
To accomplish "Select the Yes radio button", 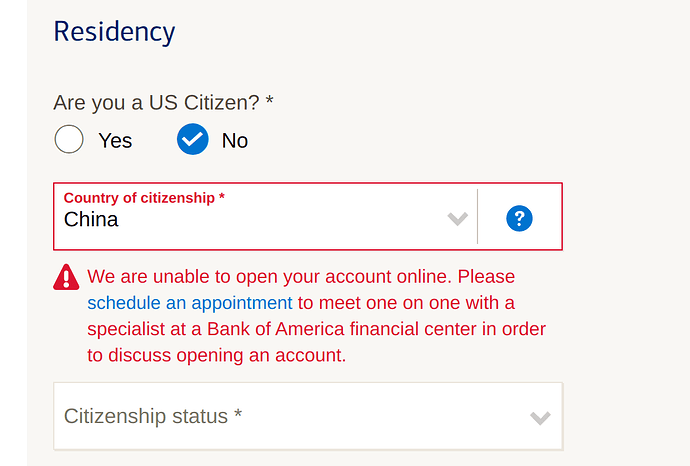I will pyautogui.click(x=69, y=139).
